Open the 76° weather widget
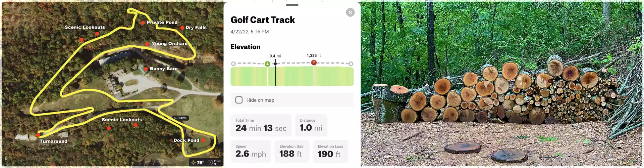Image resolution: width=644 pixels, height=168 pixels. pyautogui.click(x=198, y=163)
